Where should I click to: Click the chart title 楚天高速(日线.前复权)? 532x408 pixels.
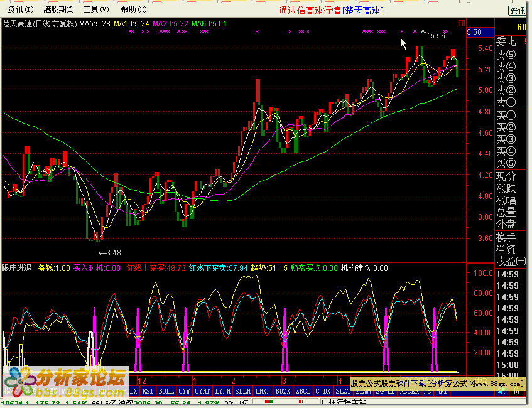pyautogui.click(x=40, y=24)
